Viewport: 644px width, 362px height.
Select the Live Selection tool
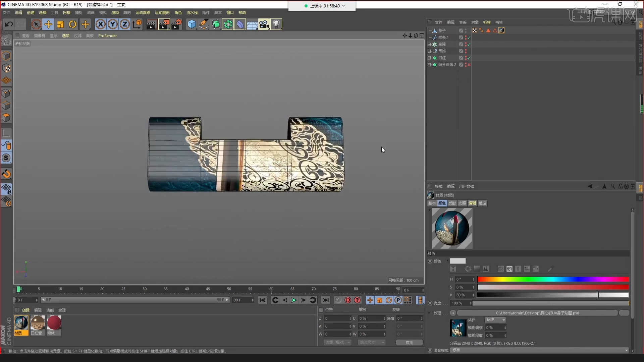36,24
